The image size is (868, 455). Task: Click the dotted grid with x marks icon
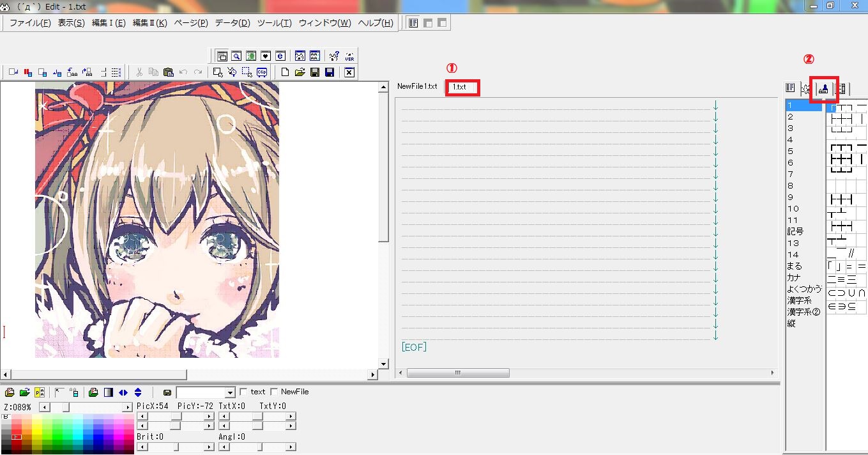pos(116,72)
